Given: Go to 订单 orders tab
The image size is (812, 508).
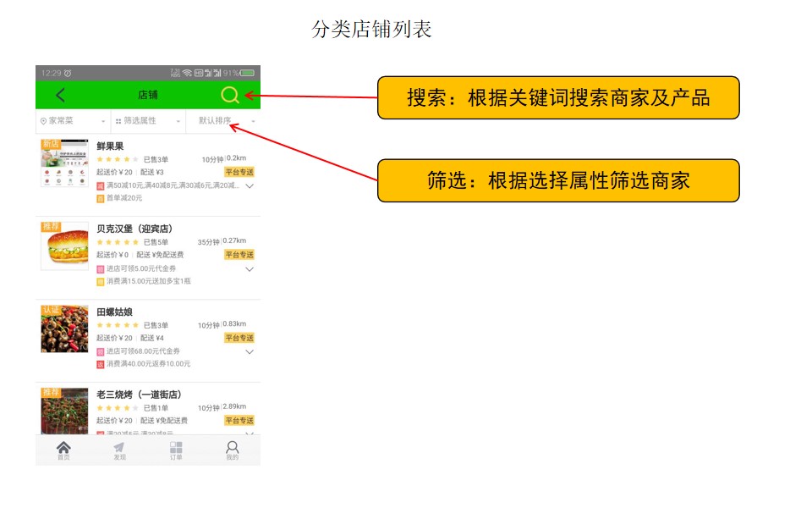Looking at the screenshot, I should pos(176,450).
